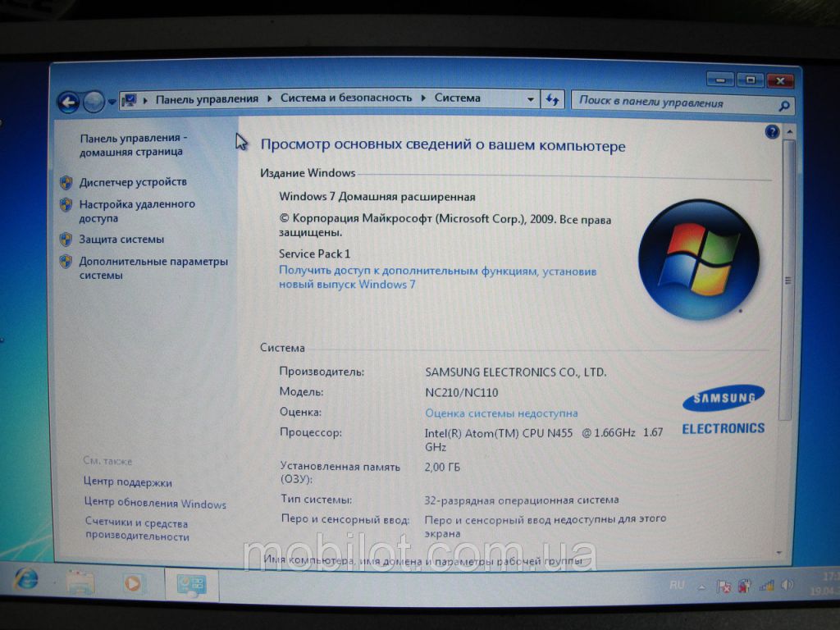
Task: Click the shield icon beside 'Диспетчер устройств'
Action: [66, 183]
